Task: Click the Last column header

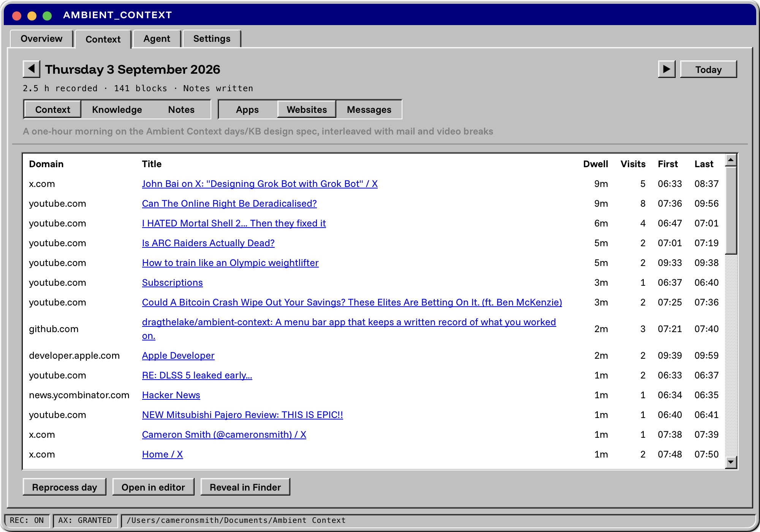Action: (704, 164)
